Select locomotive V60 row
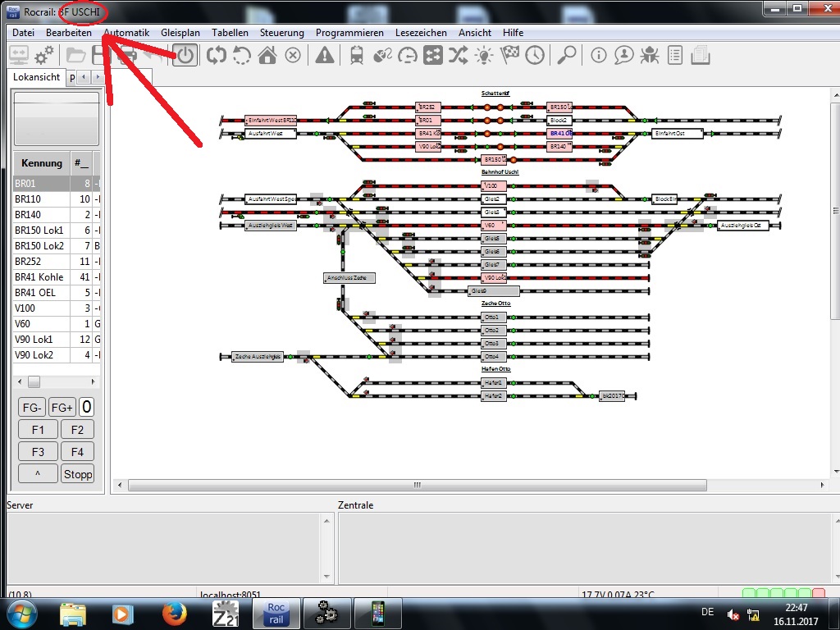The image size is (840, 630). pyautogui.click(x=57, y=323)
